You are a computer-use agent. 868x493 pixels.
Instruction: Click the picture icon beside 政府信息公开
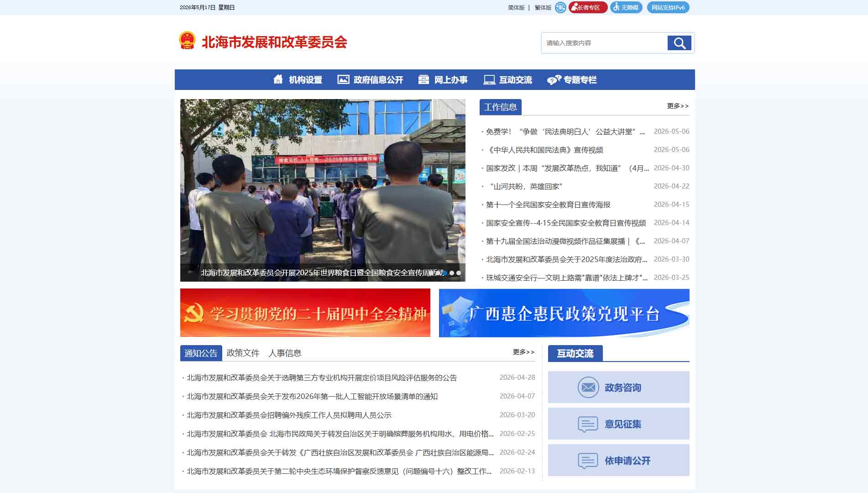343,79
